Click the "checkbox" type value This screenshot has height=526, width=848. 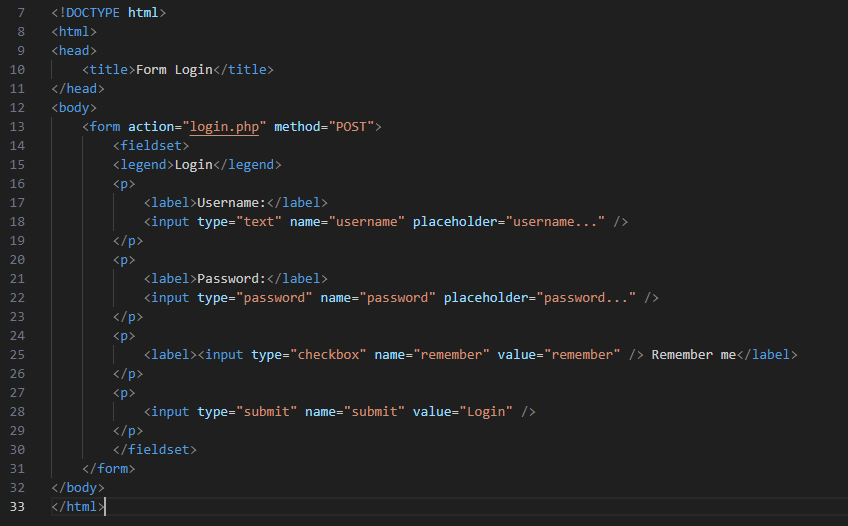(x=328, y=355)
